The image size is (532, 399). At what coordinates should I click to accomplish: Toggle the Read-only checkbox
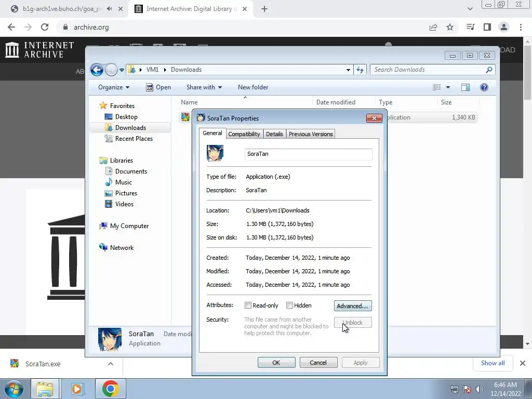pyautogui.click(x=248, y=305)
